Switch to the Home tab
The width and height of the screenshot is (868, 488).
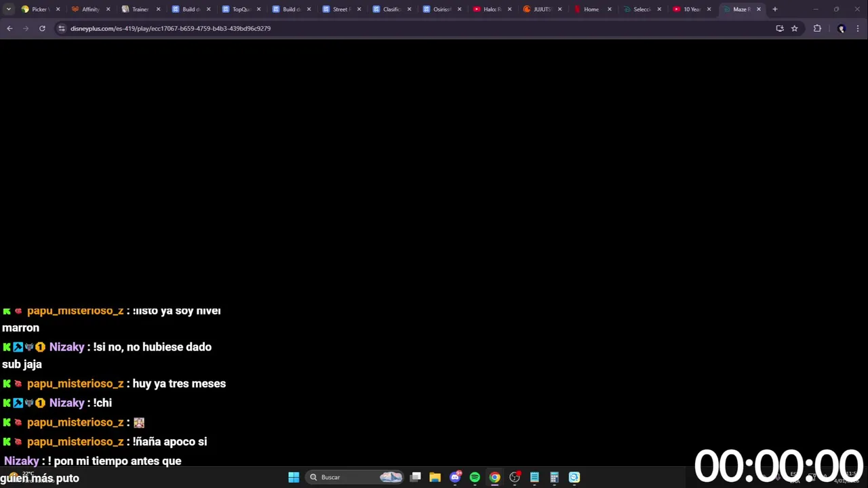click(591, 9)
